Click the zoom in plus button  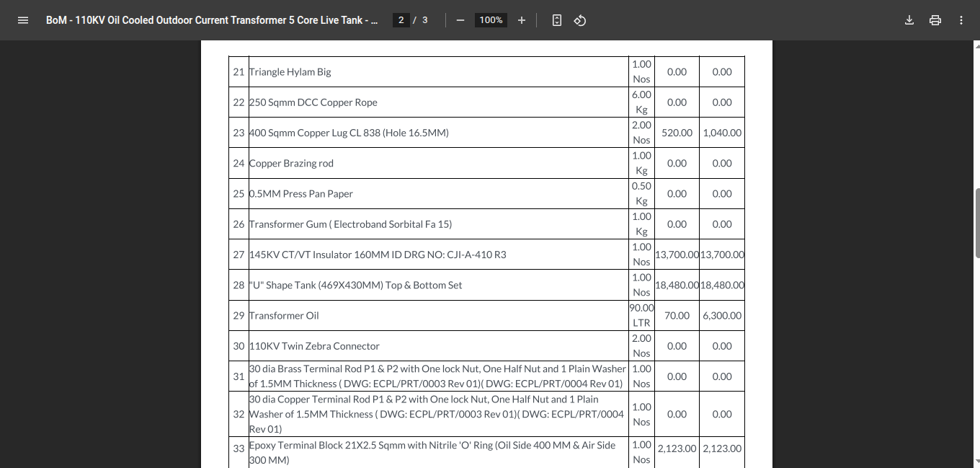(522, 20)
